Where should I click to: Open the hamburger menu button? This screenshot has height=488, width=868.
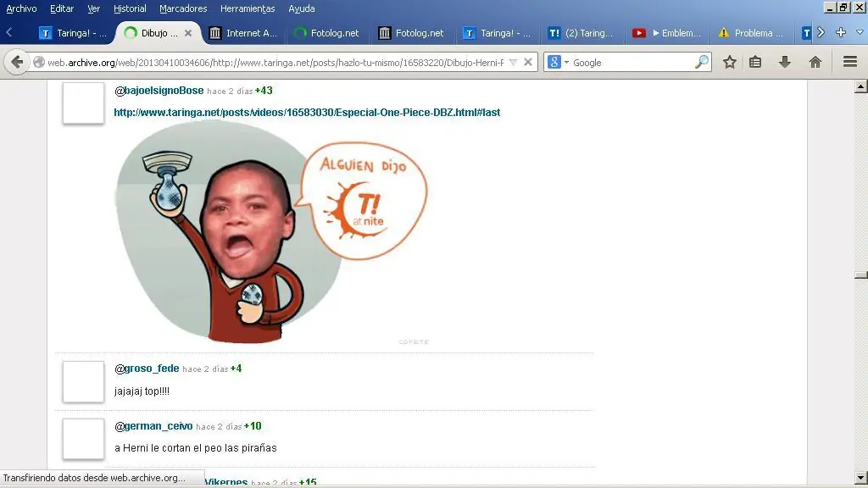(850, 62)
